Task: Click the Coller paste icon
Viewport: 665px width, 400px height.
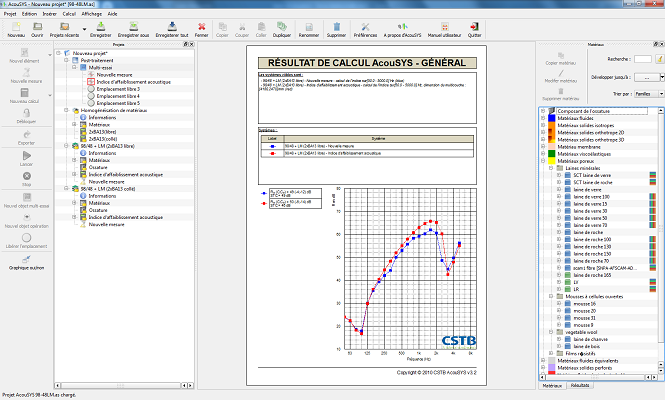Action: pos(261,27)
